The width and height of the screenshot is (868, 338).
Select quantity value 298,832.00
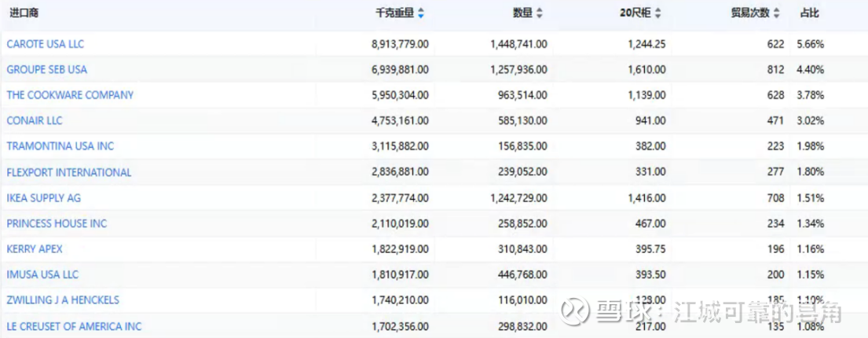tap(523, 326)
